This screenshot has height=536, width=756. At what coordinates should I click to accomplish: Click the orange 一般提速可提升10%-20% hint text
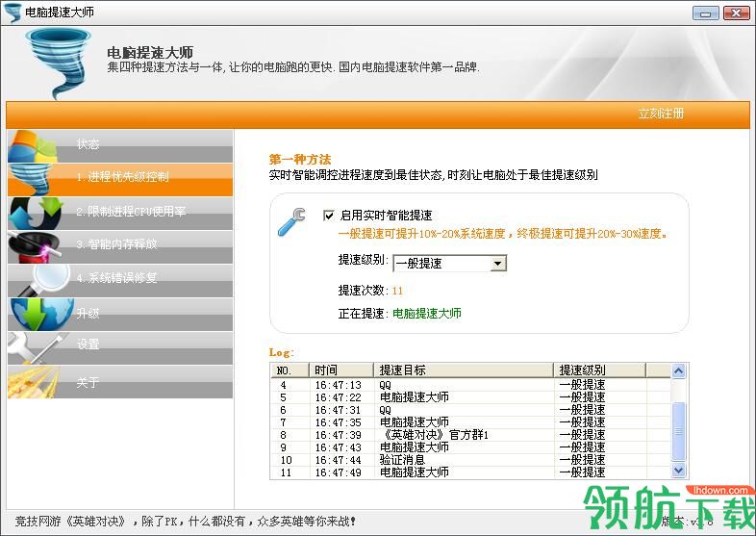click(504, 234)
